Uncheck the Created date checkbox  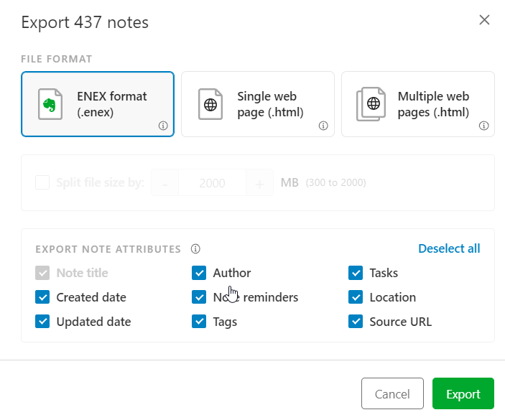pyautogui.click(x=42, y=297)
